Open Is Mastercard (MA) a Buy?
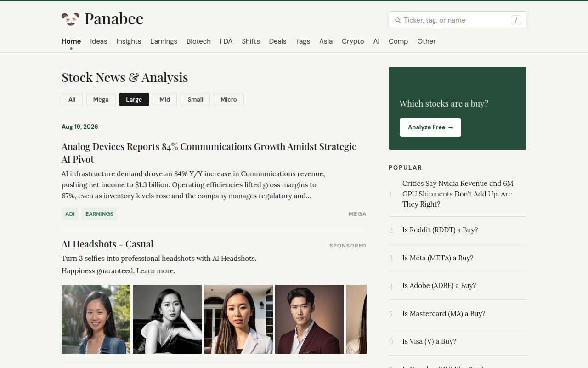This screenshot has height=368, width=588. (x=444, y=314)
